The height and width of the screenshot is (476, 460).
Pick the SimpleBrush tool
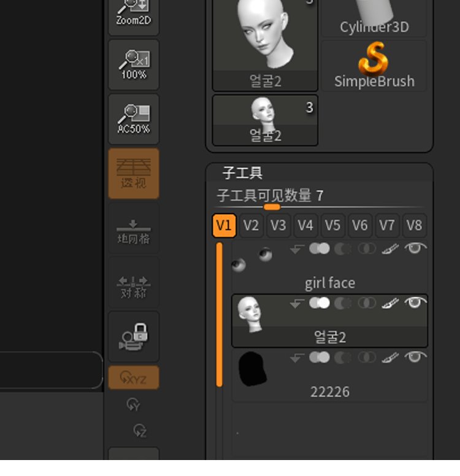click(374, 66)
